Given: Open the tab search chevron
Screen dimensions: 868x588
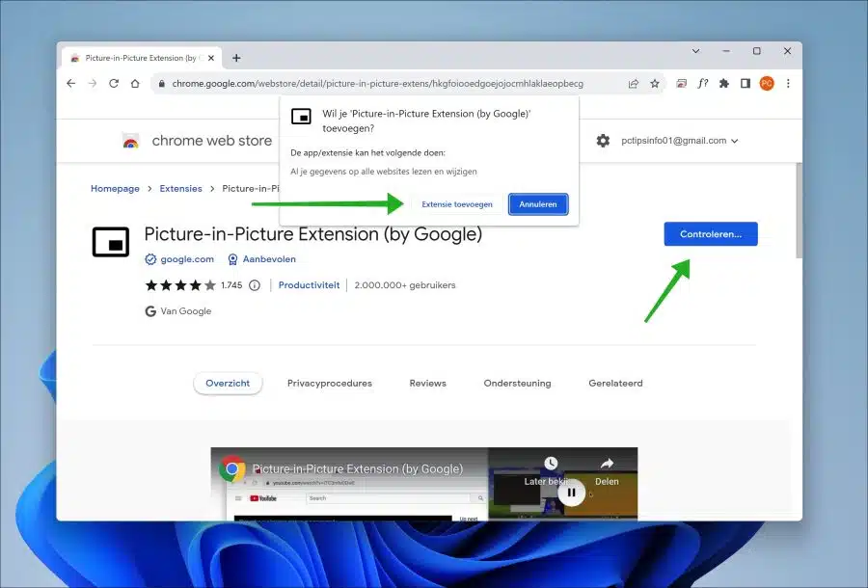Looking at the screenshot, I should click(x=695, y=51).
